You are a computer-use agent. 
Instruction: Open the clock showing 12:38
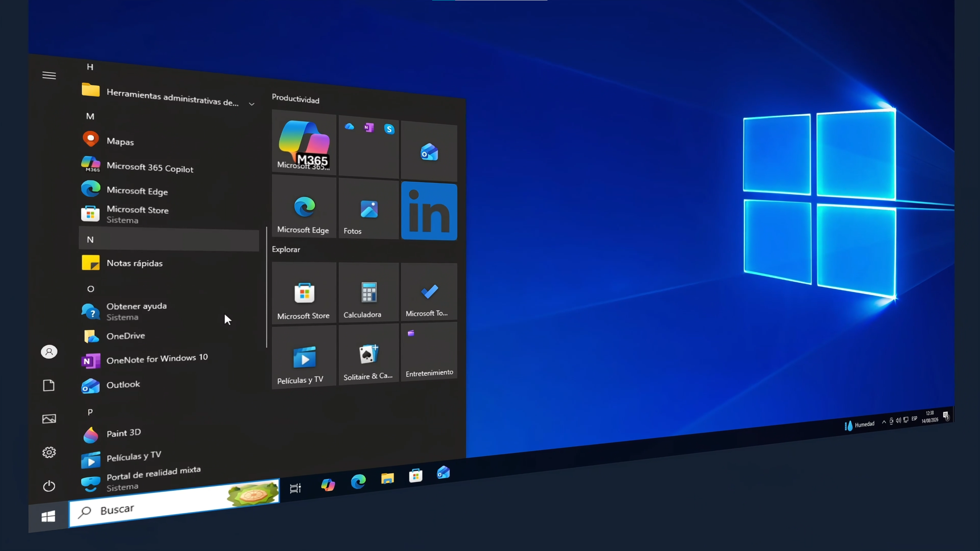pyautogui.click(x=930, y=417)
